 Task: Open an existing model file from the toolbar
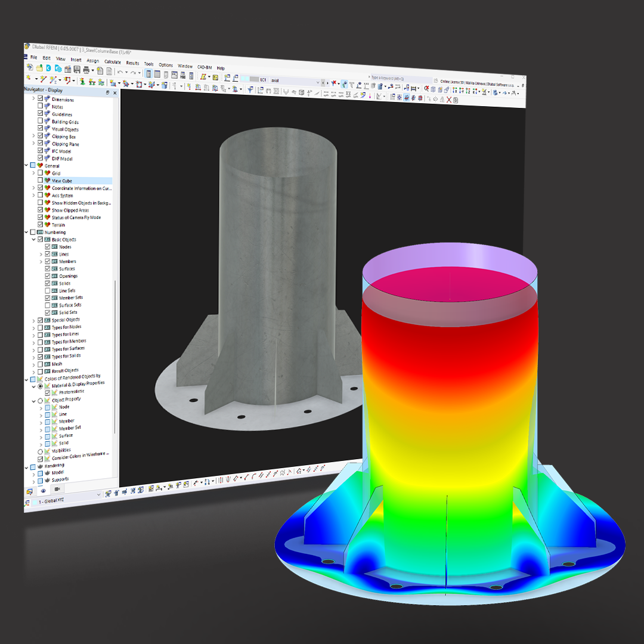[x=39, y=69]
